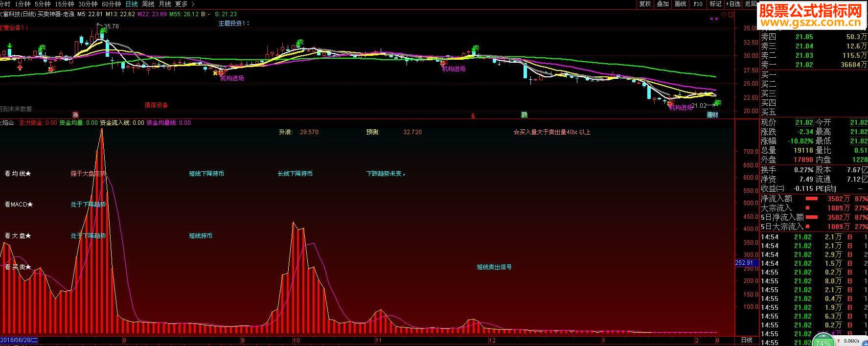Click the green 跌 marker at chart bottom
The height and width of the screenshot is (346, 868).
(524, 115)
